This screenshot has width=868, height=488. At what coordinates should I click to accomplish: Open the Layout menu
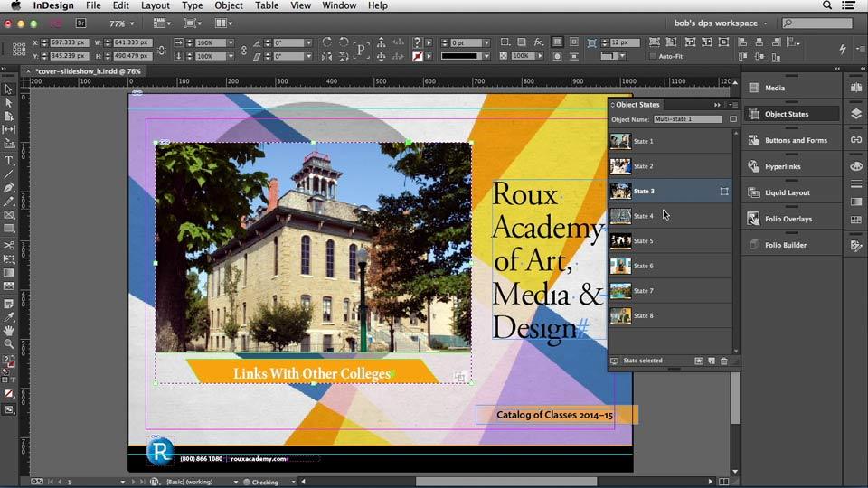click(x=155, y=5)
